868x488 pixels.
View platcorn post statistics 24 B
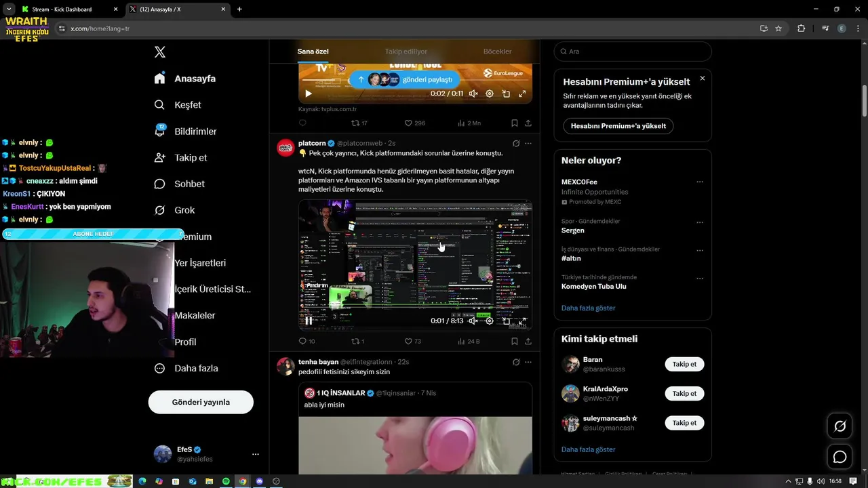(469, 341)
